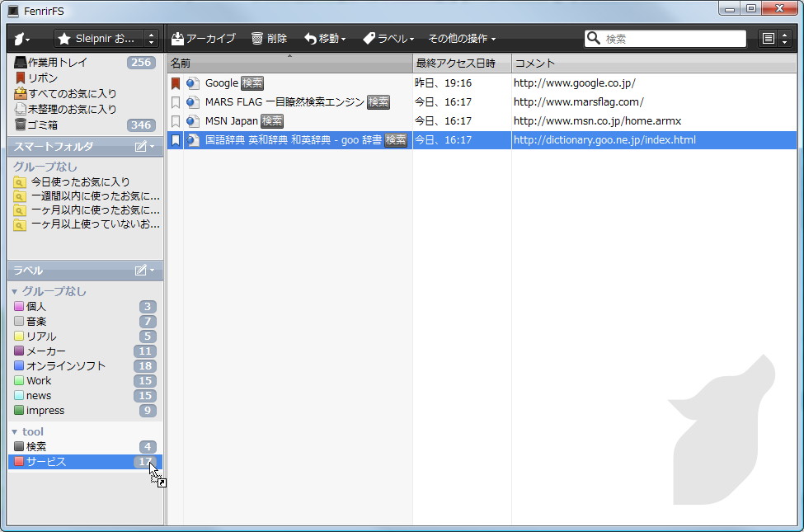804x532 pixels.
Task: Select the news label
Action: pos(85,396)
